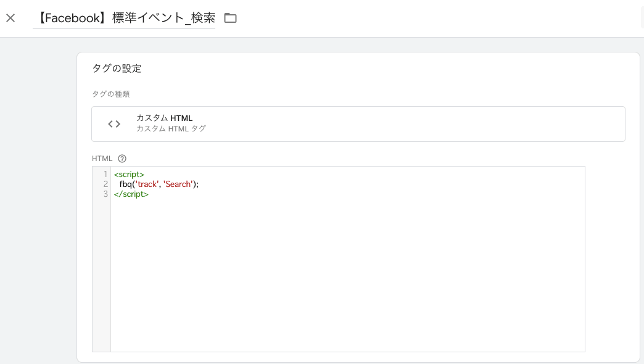644x364 pixels.
Task: Click the code brackets icon of カスタム HTML
Action: [x=114, y=123]
